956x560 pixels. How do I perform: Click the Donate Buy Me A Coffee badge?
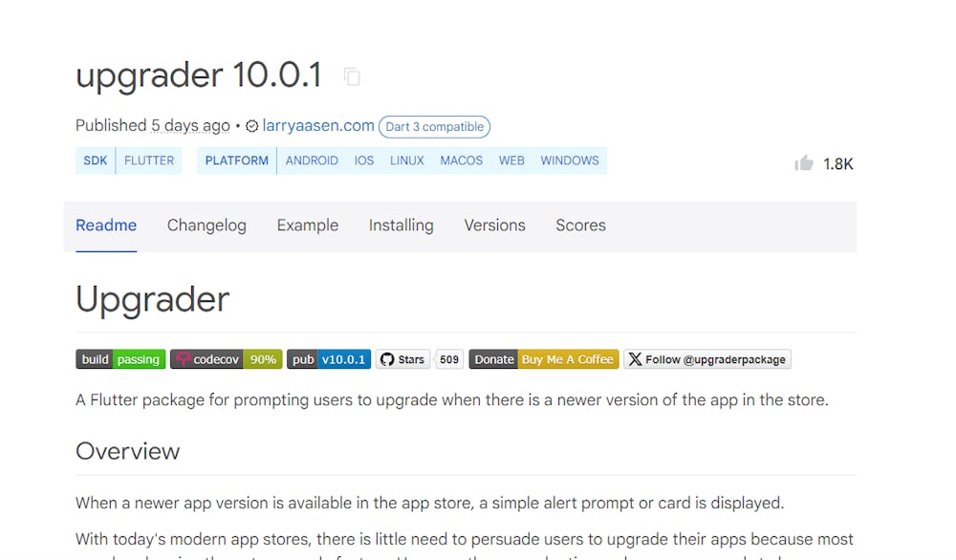(x=544, y=359)
